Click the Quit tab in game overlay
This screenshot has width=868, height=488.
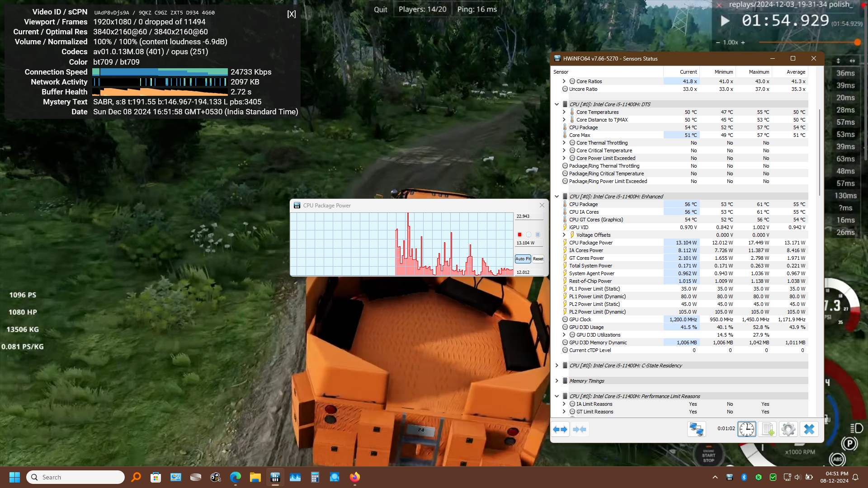380,9
